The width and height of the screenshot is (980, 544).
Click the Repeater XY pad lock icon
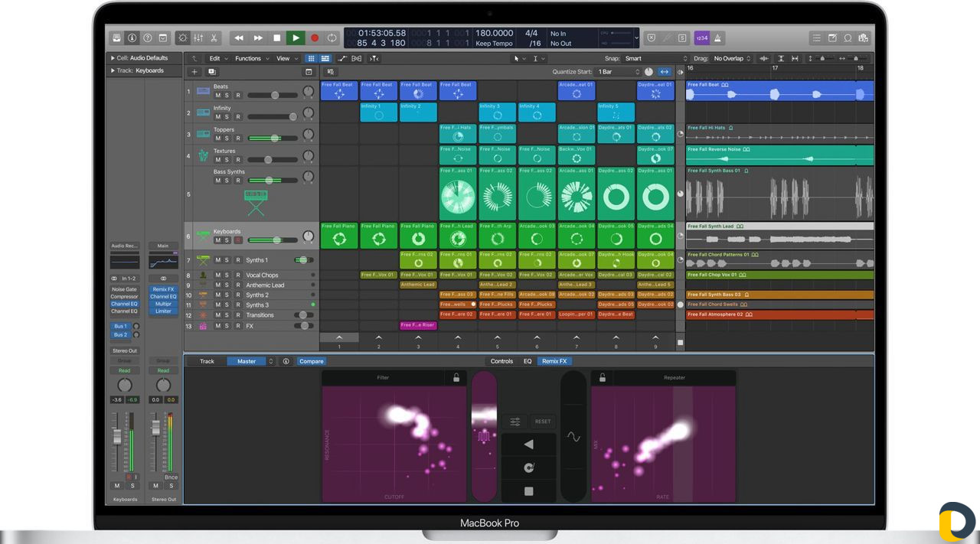603,378
